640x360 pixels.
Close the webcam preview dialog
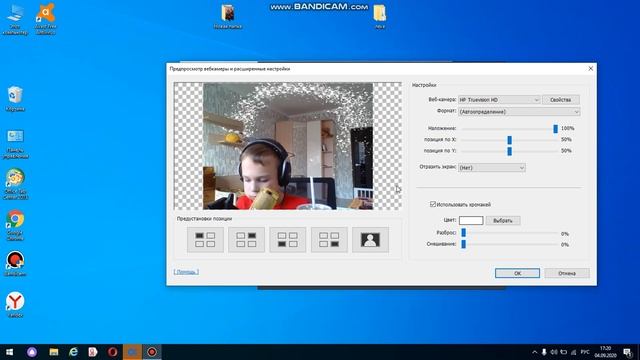pyautogui.click(x=590, y=69)
